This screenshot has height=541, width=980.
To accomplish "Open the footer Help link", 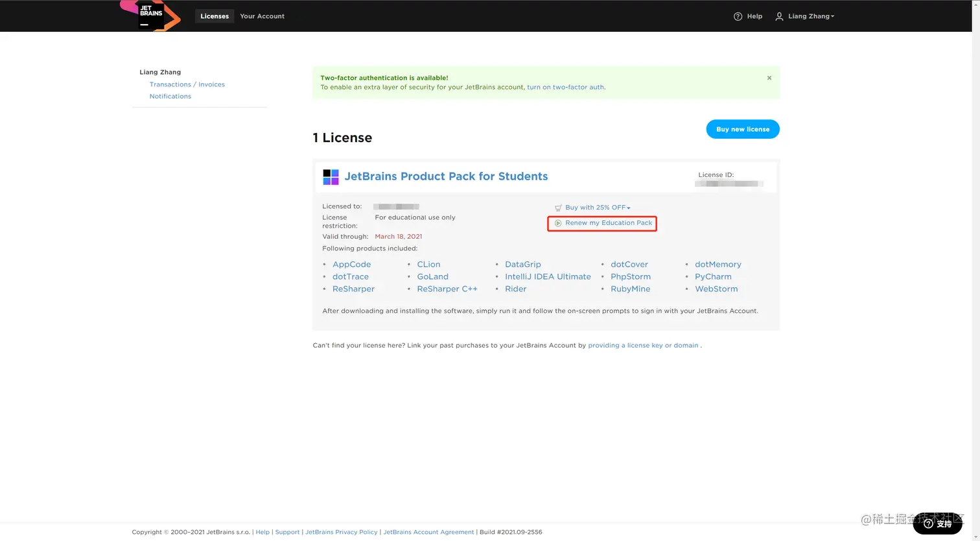I will tap(262, 532).
